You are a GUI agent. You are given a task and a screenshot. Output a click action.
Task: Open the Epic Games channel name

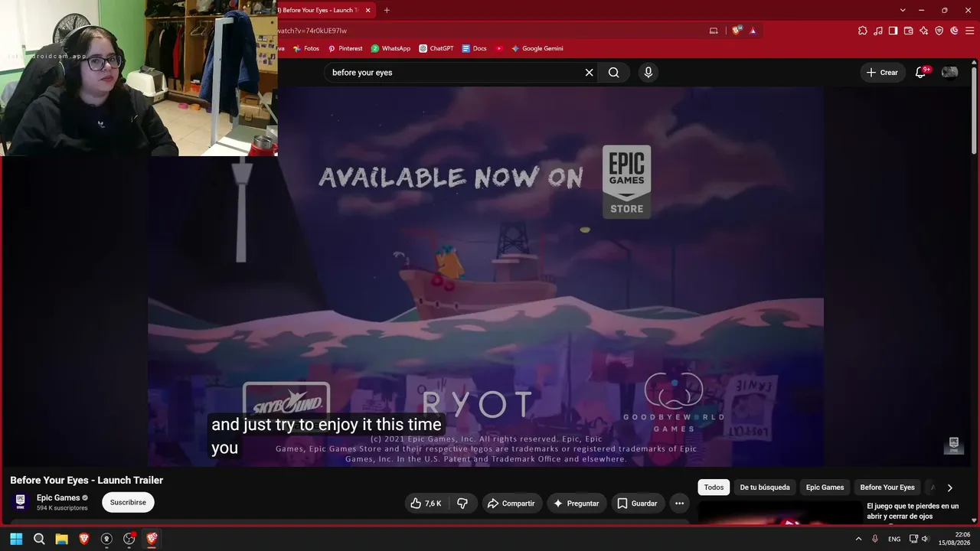(x=58, y=498)
